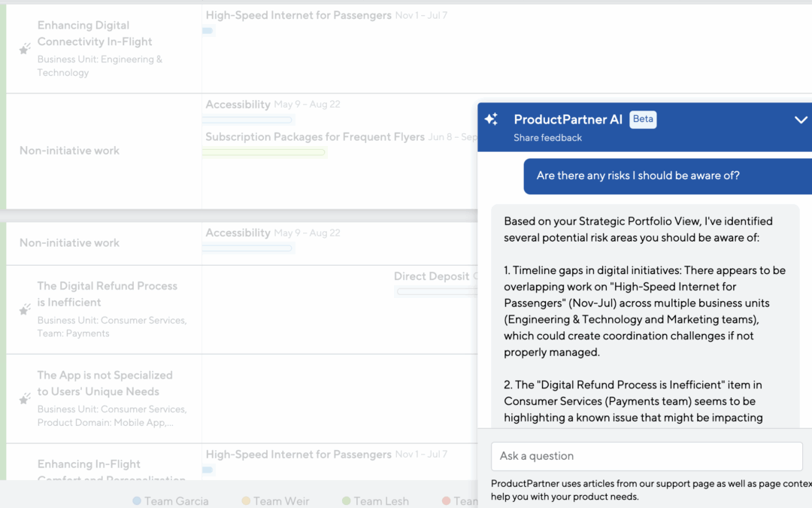This screenshot has width=812, height=508.
Task: Click the Ask a question input field
Action: [647, 456]
